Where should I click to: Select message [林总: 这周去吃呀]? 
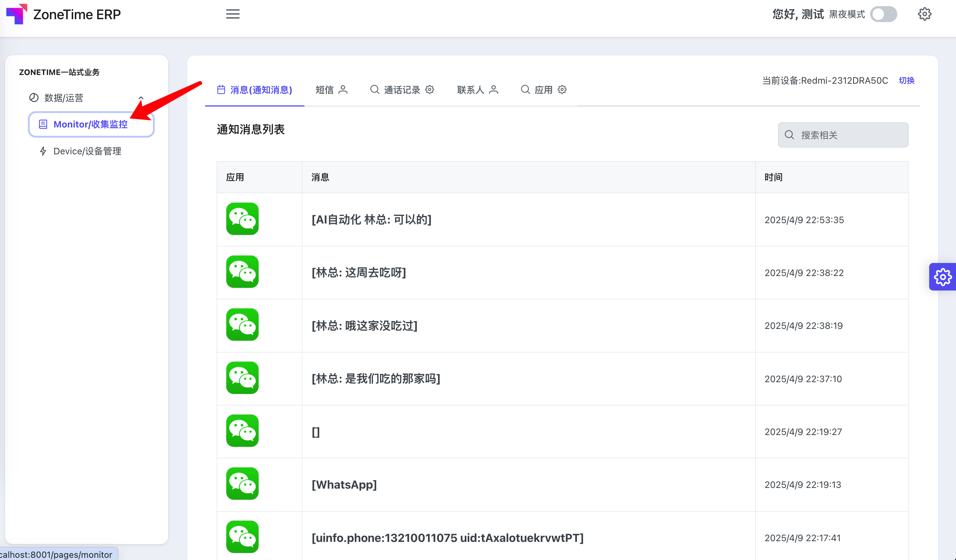pos(358,273)
